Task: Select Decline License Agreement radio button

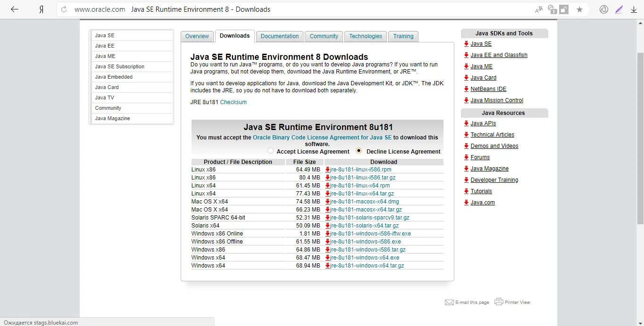Action: [x=359, y=151]
